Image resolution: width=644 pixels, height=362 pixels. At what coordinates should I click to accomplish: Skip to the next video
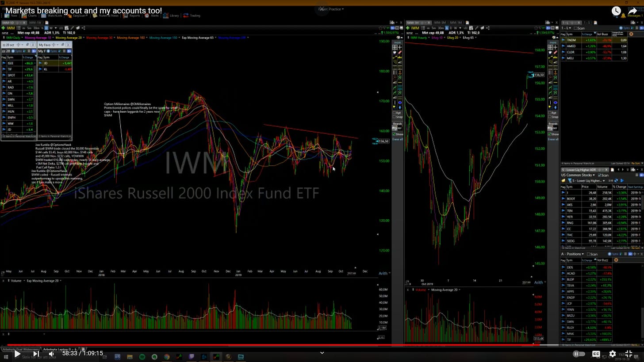click(x=36, y=354)
